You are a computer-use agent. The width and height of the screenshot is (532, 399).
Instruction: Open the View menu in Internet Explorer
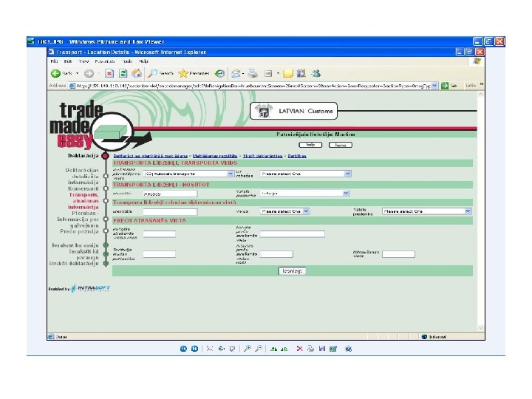point(83,61)
